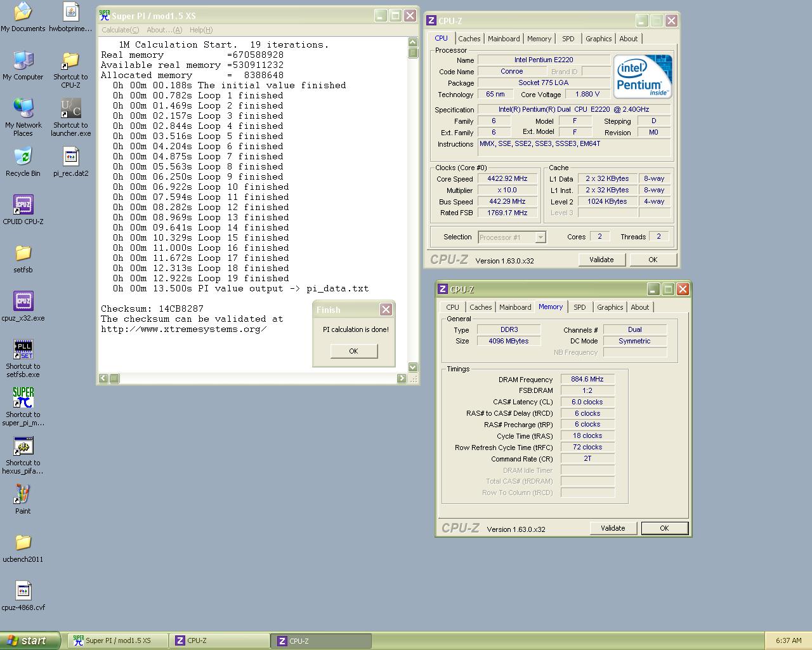
Task: Click the Core Voltage value 1.880 V
Action: pos(587,95)
